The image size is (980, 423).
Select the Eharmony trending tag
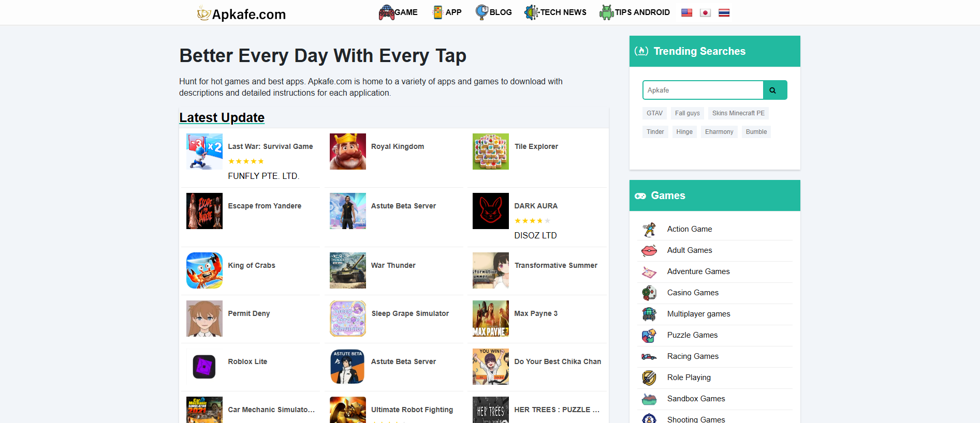click(719, 132)
